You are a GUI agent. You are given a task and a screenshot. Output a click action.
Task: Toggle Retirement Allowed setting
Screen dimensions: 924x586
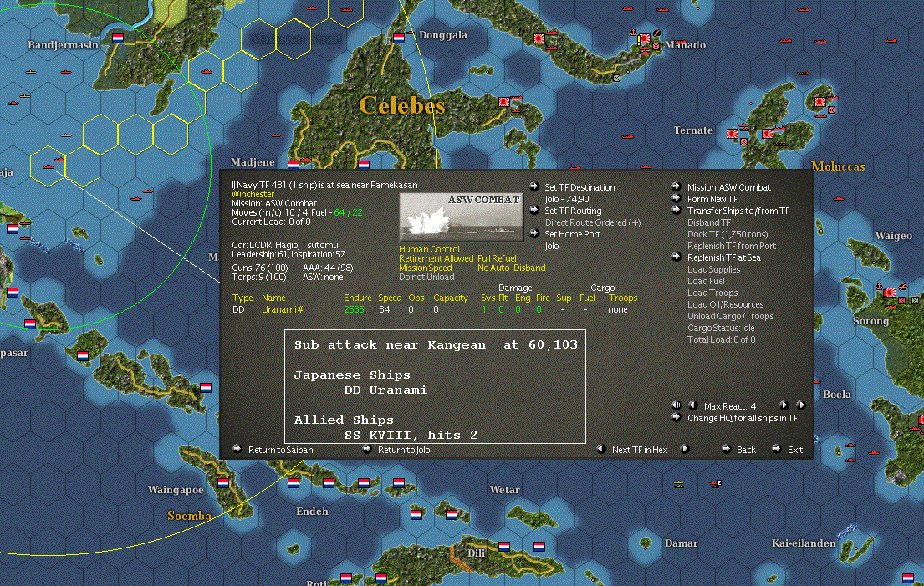[x=436, y=258]
